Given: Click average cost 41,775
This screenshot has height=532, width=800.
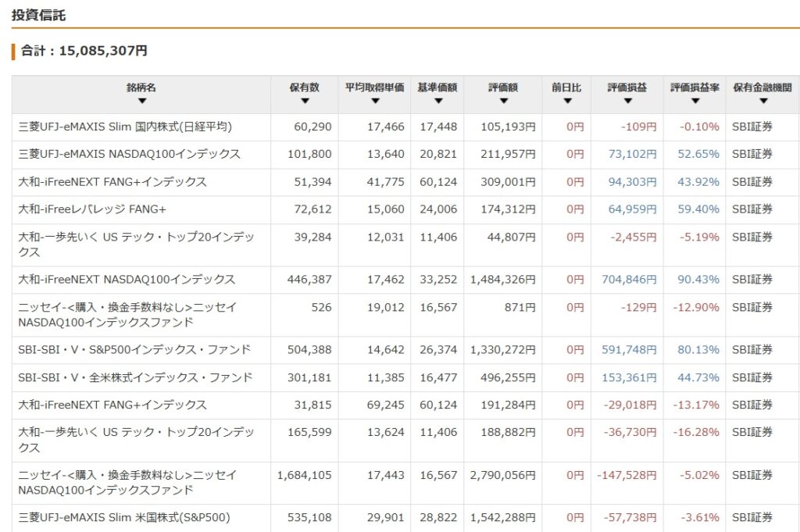Looking at the screenshot, I should coord(386,181).
